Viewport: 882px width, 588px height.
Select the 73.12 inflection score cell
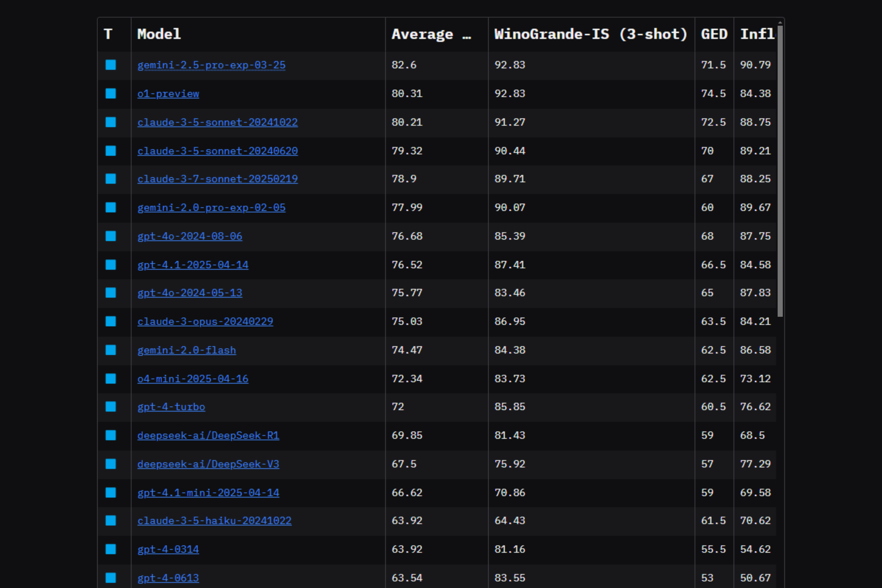point(755,379)
